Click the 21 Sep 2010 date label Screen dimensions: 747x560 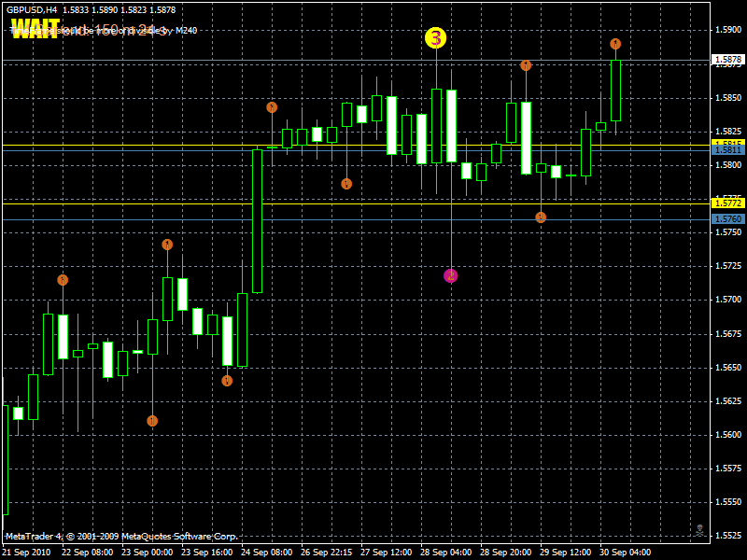(x=26, y=553)
